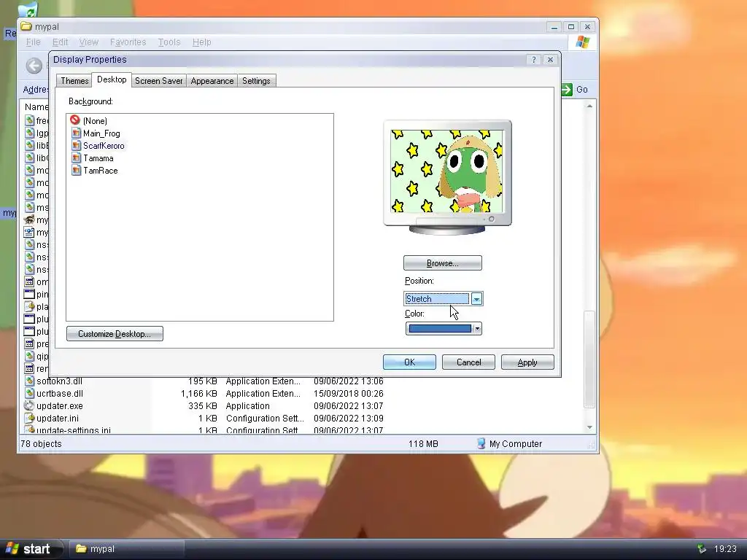Open the Recycle Bin desktop icon
This screenshot has width=747, height=560.
coord(28,10)
